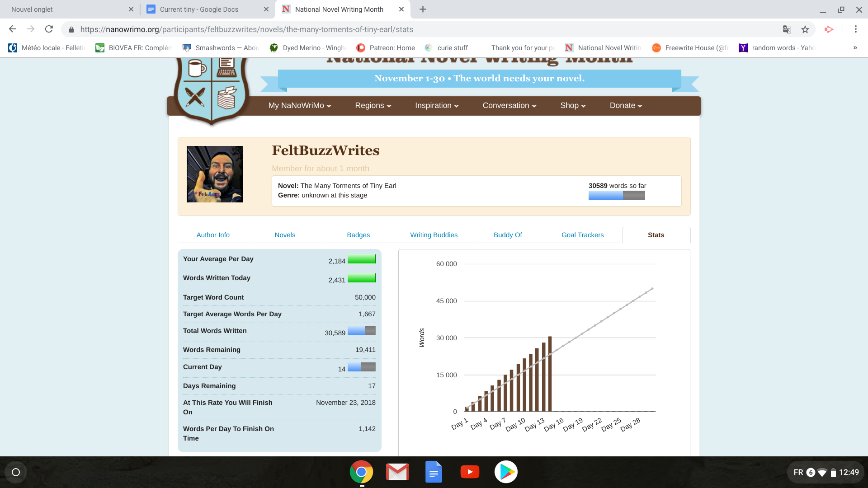
Task: Click the Total Words Written progress bar
Action: click(x=362, y=331)
